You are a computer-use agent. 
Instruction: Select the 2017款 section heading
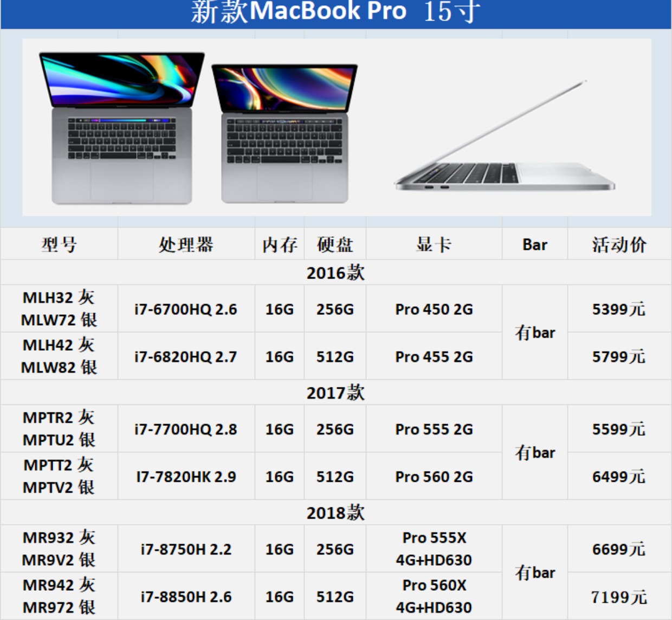coord(335,392)
